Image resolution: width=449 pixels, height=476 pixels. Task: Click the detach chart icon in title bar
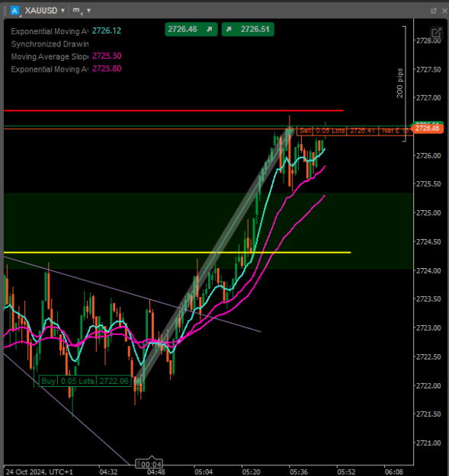tap(434, 11)
